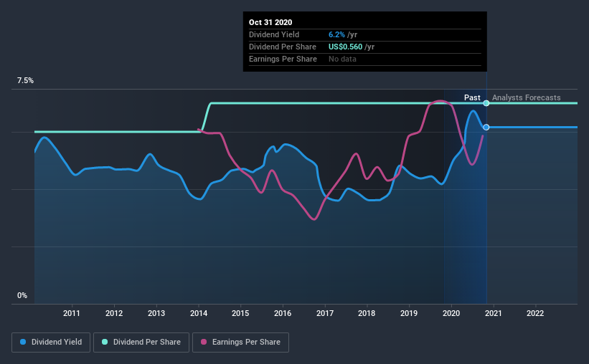The height and width of the screenshot is (364, 589).
Task: Toggle the Earnings Per Share legend button
Action: click(x=241, y=343)
